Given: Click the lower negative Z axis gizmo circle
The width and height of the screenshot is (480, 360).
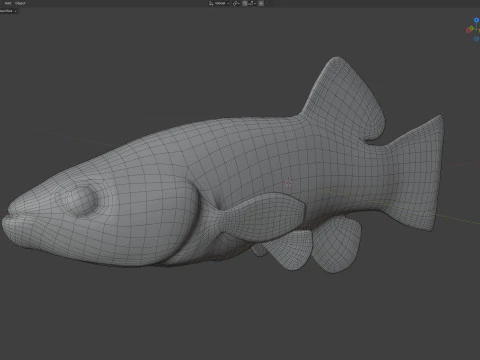Looking at the screenshot, I should coord(476,39).
